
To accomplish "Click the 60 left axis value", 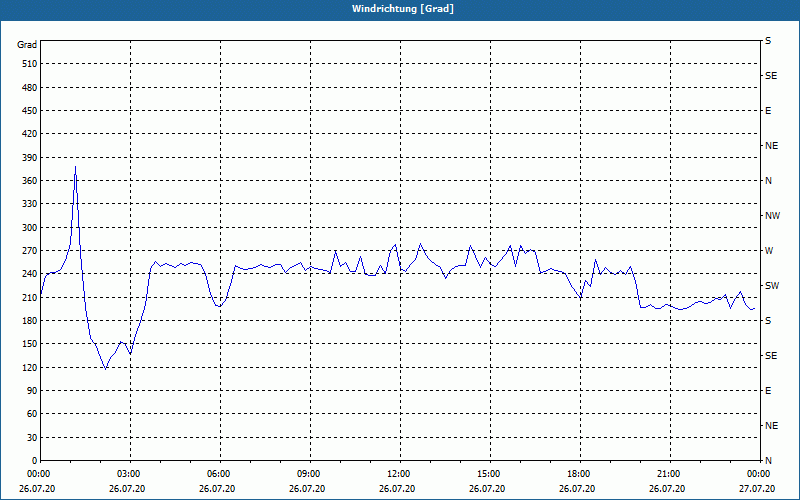I will pos(31,414).
